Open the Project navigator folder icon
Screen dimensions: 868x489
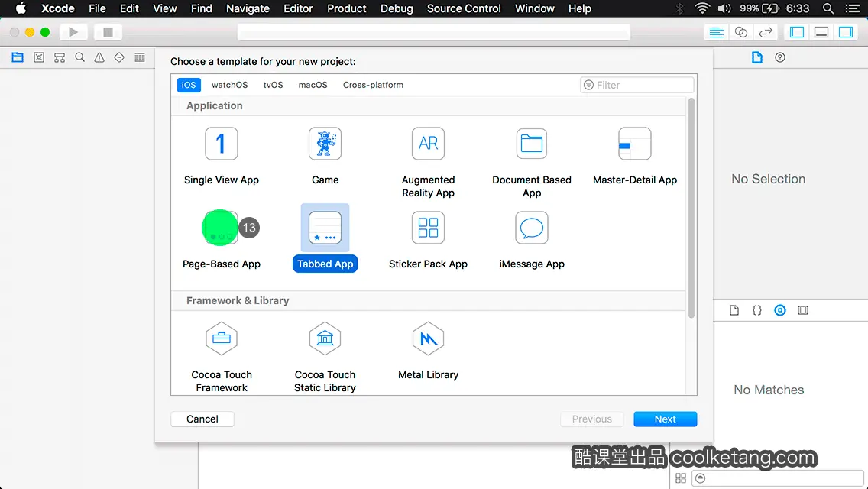(x=18, y=57)
